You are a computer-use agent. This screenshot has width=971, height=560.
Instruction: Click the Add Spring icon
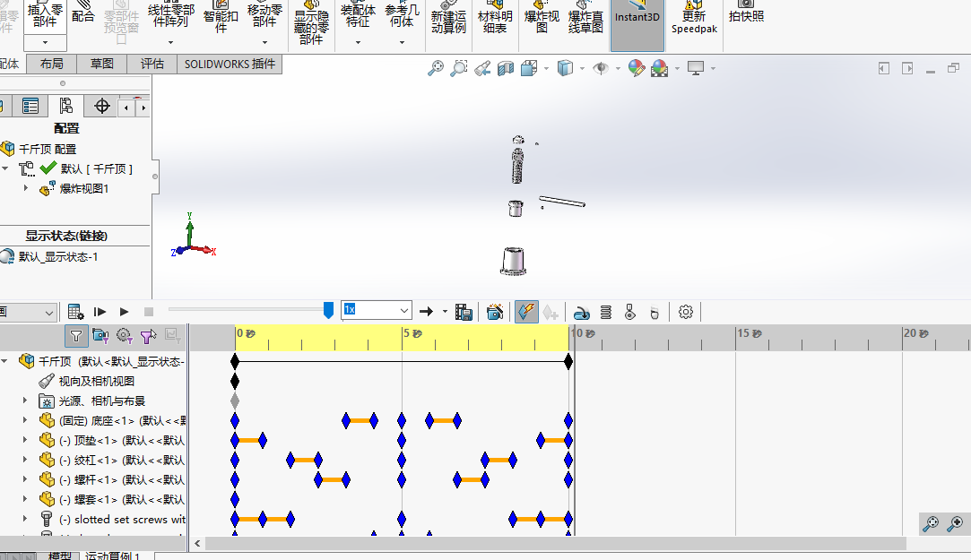point(605,313)
